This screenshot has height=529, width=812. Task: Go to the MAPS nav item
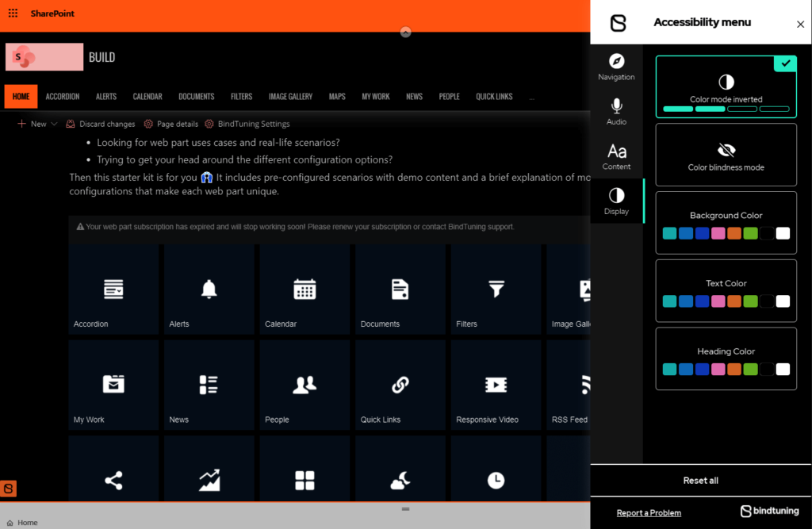337,97
